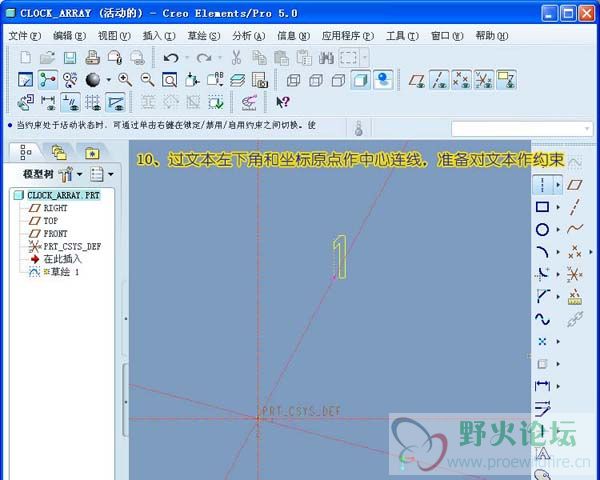This screenshot has width=600, height=480.
Task: Expand the rectangle tool flyout arrow
Action: coord(558,207)
